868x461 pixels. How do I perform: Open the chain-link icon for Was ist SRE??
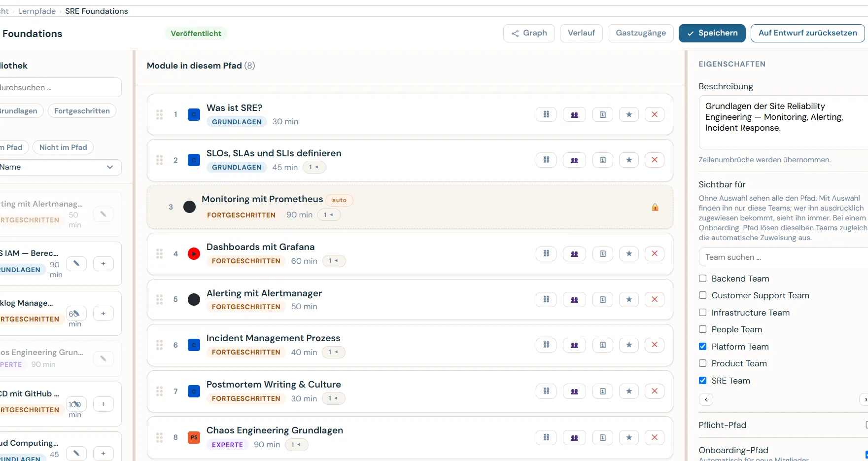pyautogui.click(x=546, y=114)
